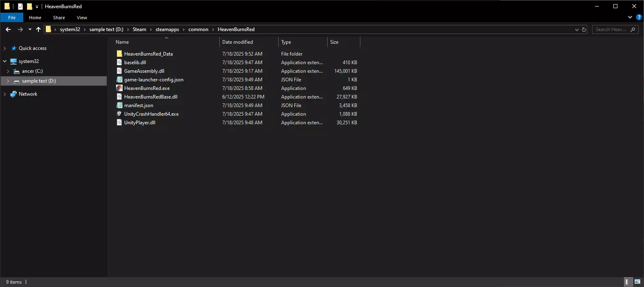Open the Home ribbon tab

(x=35, y=18)
